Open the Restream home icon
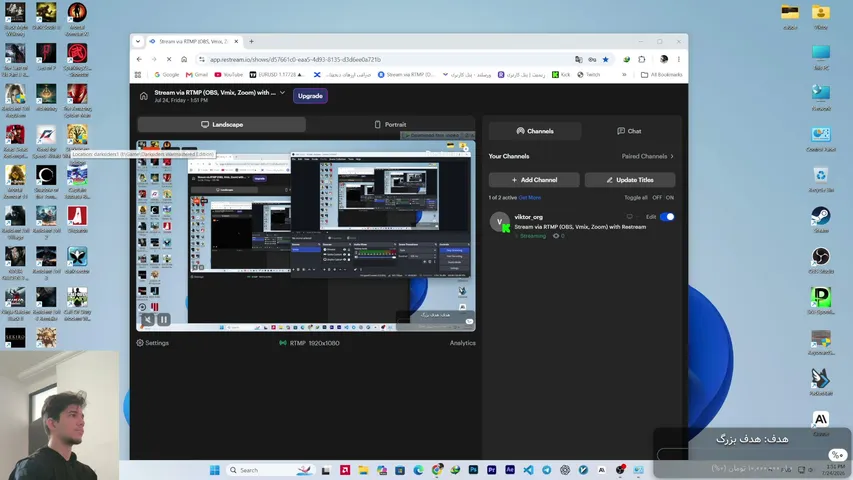 pos(144,96)
